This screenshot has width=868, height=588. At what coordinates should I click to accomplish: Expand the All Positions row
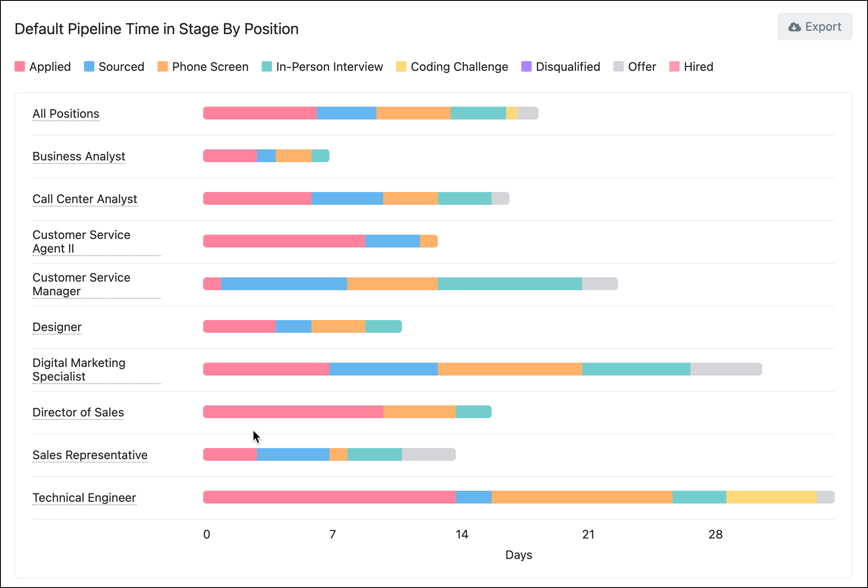coord(66,113)
